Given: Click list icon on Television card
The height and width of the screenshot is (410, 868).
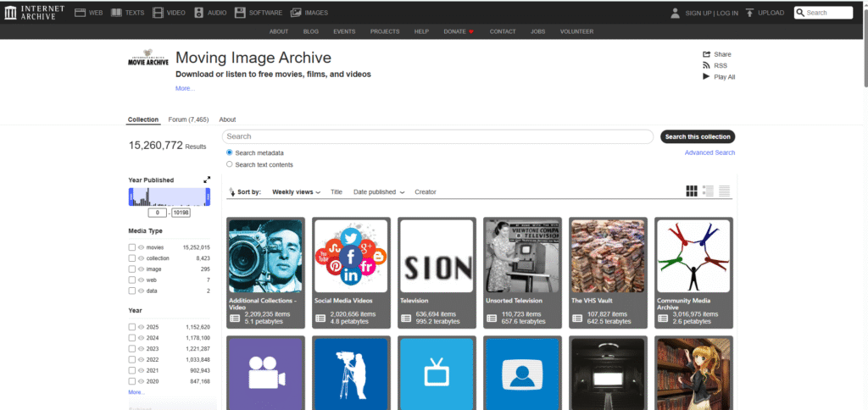Looking at the screenshot, I should click(x=405, y=319).
